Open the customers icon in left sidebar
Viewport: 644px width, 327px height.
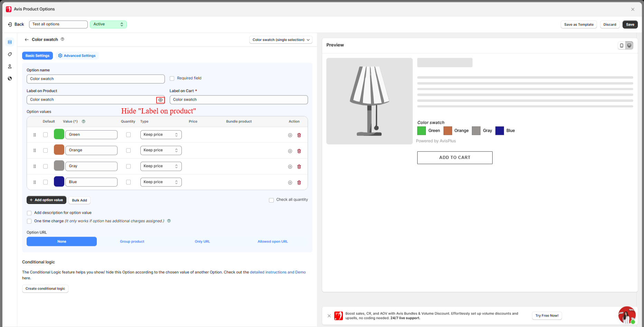click(x=10, y=66)
